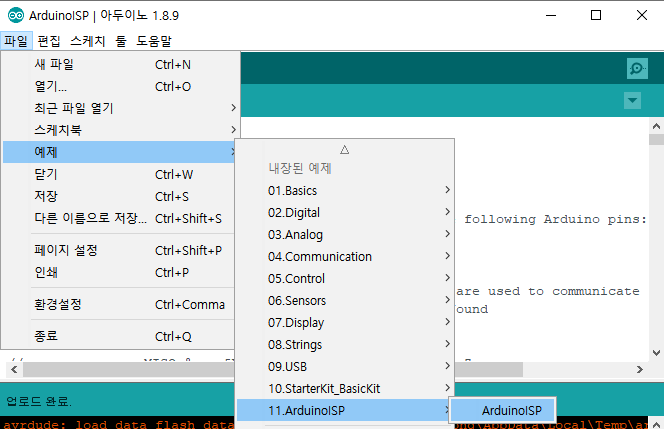Screen dimensions: 664x429
Task: Expand 04.Communication examples
Action: pos(345,257)
